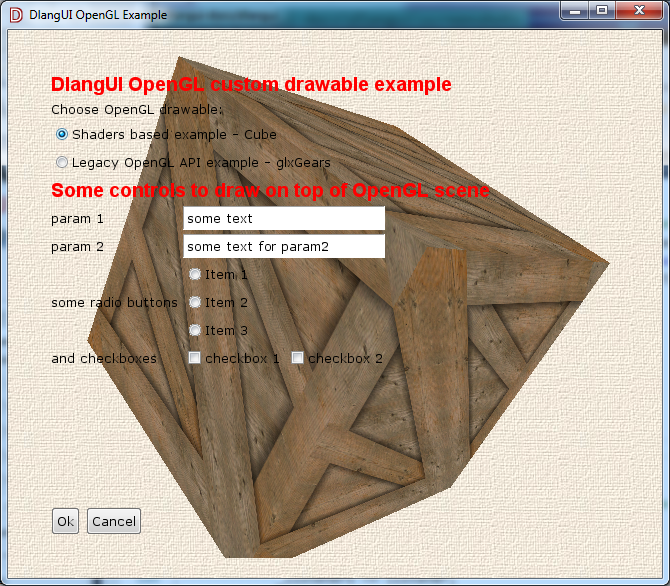Choose Legacy OpenGL API example - glxGears

pyautogui.click(x=62, y=162)
